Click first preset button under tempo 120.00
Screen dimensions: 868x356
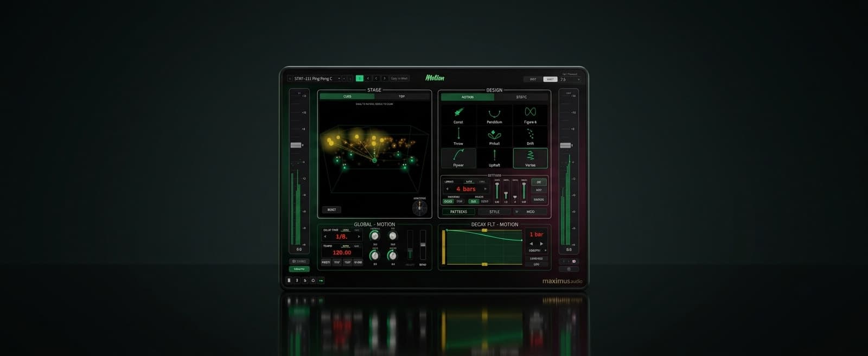[x=326, y=262]
